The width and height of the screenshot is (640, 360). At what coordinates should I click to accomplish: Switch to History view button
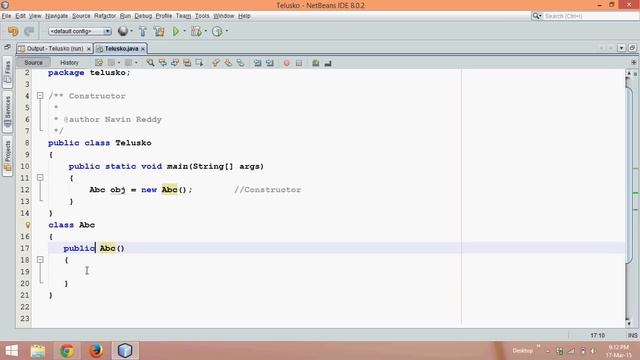click(69, 62)
